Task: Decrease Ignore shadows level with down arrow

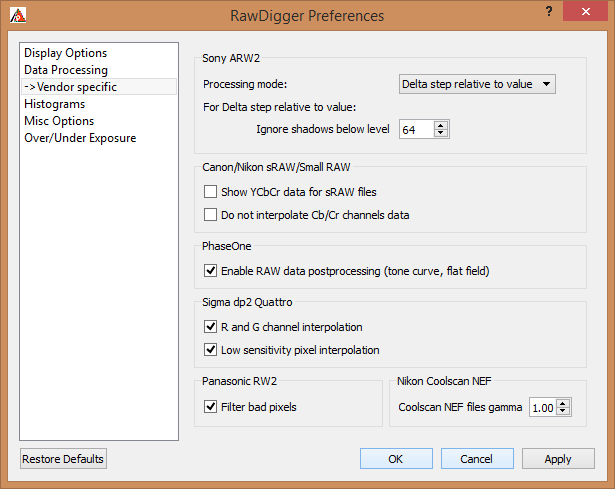Action: tap(441, 133)
